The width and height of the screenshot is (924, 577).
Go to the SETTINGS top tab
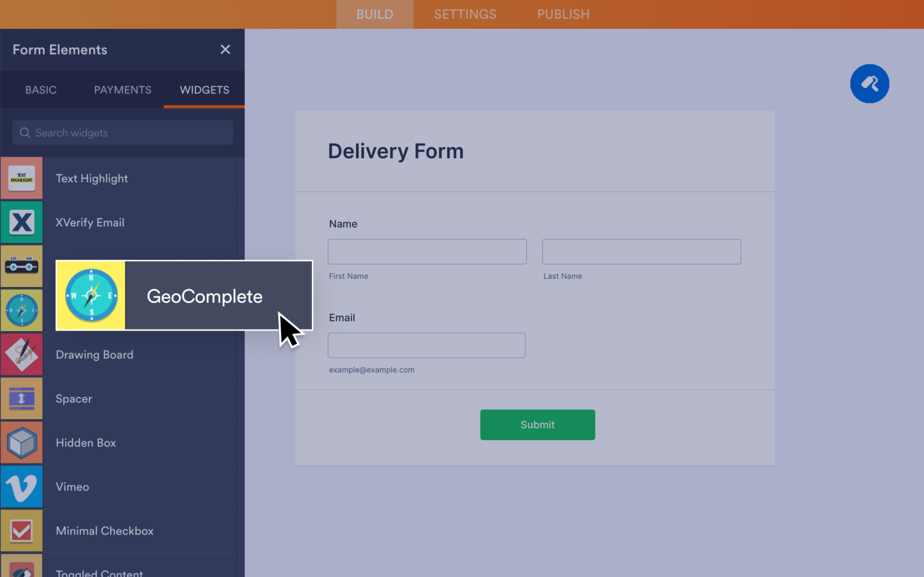(x=465, y=14)
